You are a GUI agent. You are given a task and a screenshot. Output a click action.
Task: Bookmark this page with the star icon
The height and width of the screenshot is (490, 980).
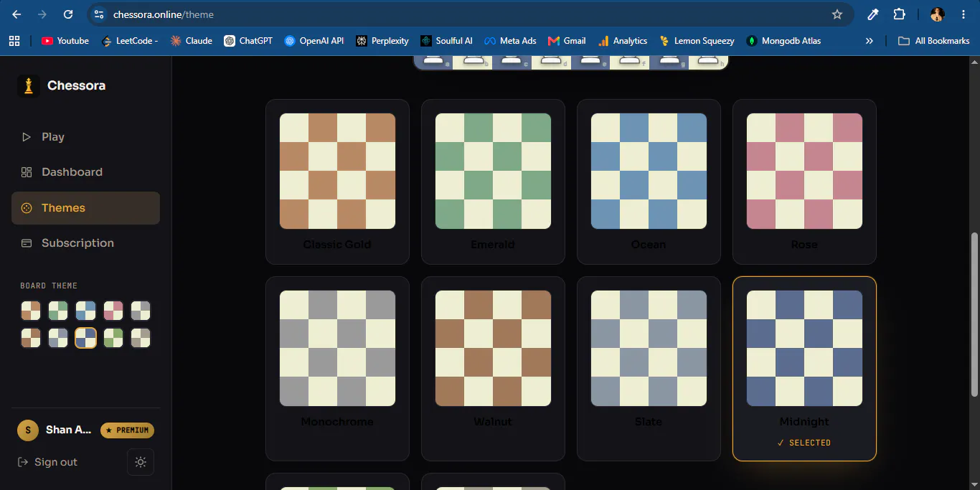click(837, 14)
